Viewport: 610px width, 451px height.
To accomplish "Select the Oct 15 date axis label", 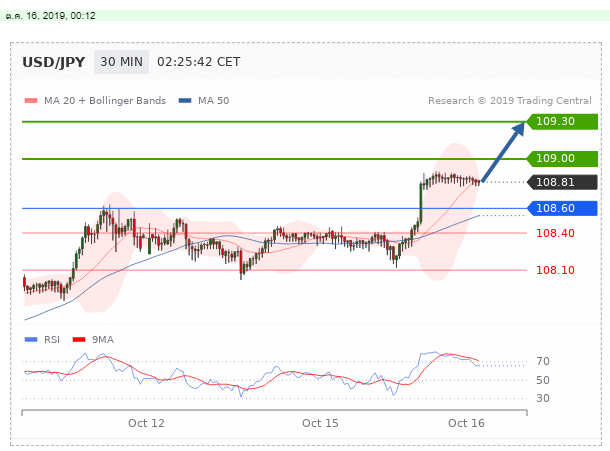I will tap(320, 423).
